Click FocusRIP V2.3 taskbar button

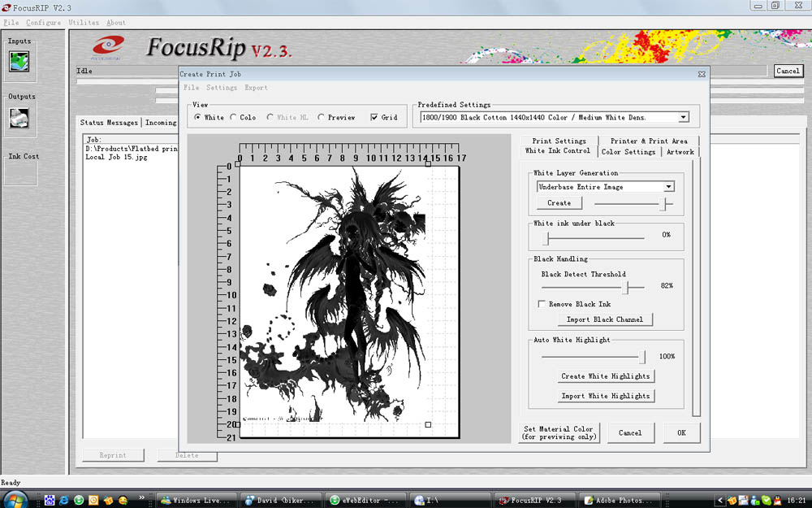pyautogui.click(x=534, y=500)
